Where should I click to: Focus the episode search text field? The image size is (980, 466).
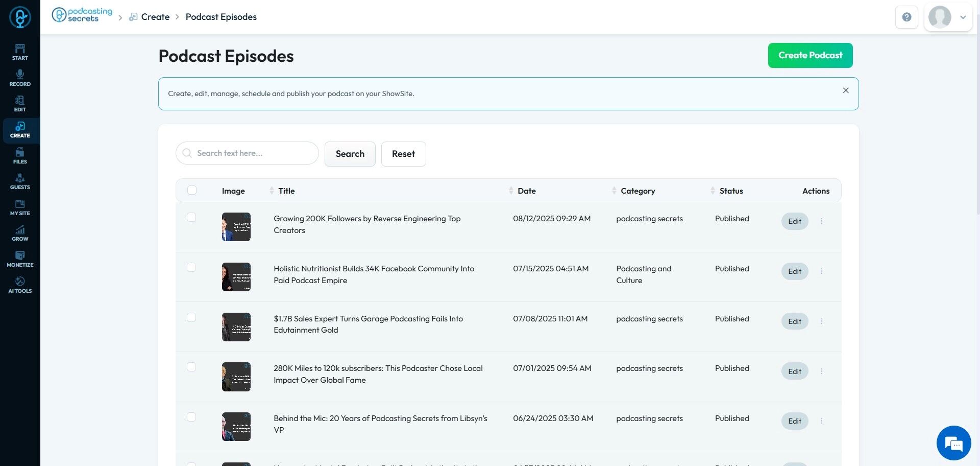pos(247,153)
